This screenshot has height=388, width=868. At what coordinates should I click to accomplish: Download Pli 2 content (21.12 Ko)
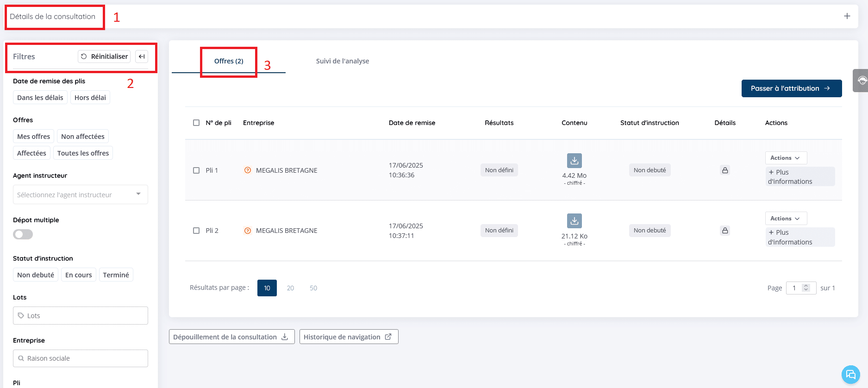tap(575, 221)
